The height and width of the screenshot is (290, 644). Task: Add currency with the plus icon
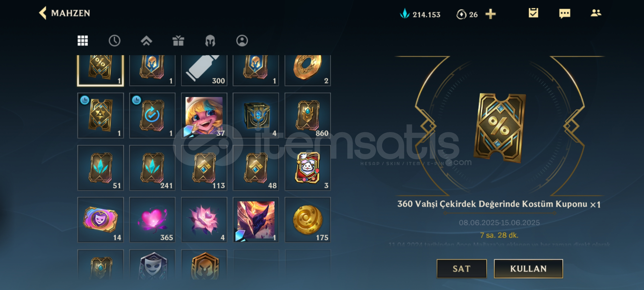pyautogui.click(x=491, y=14)
